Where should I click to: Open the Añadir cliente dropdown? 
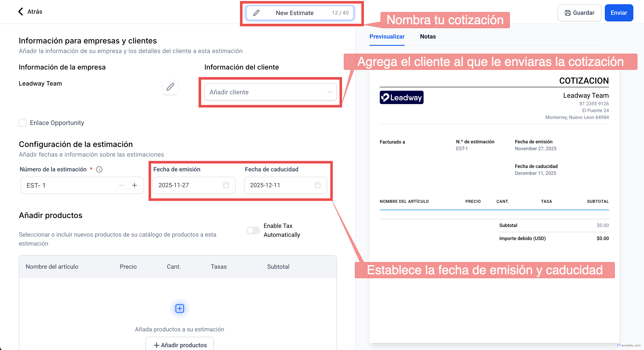click(x=270, y=92)
